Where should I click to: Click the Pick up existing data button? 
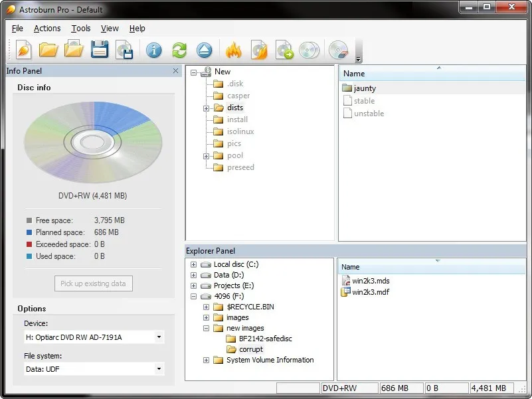tap(93, 283)
